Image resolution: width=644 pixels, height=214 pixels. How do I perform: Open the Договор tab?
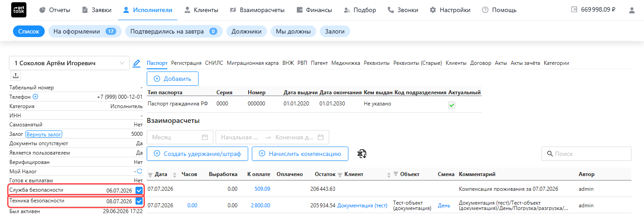tap(481, 63)
